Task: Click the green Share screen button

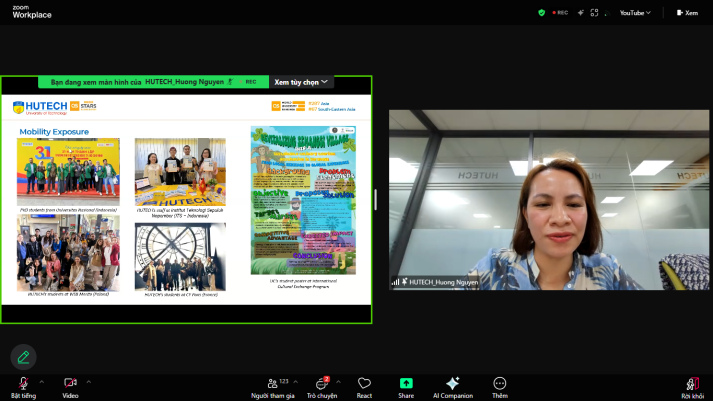Action: point(406,388)
